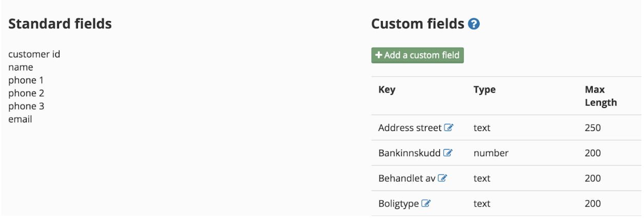Viewport: 644px width, 218px height.
Task: Click the Address street key label
Action: 410,128
